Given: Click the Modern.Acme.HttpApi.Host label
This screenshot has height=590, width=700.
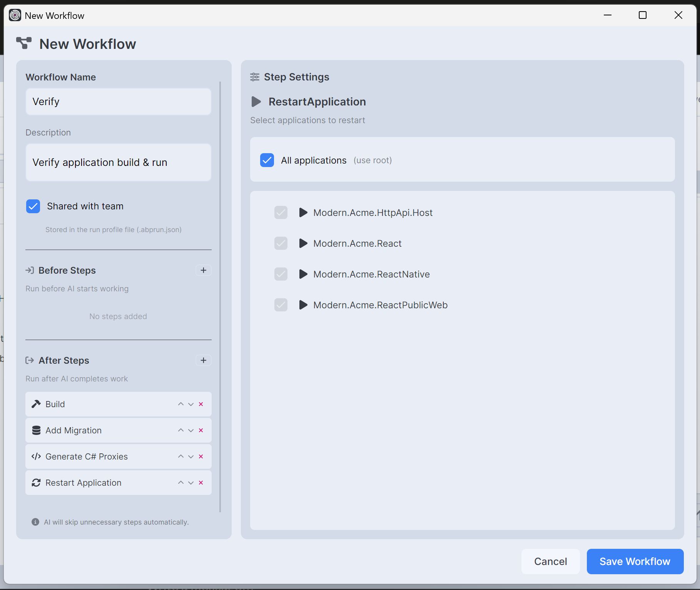Looking at the screenshot, I should (373, 212).
